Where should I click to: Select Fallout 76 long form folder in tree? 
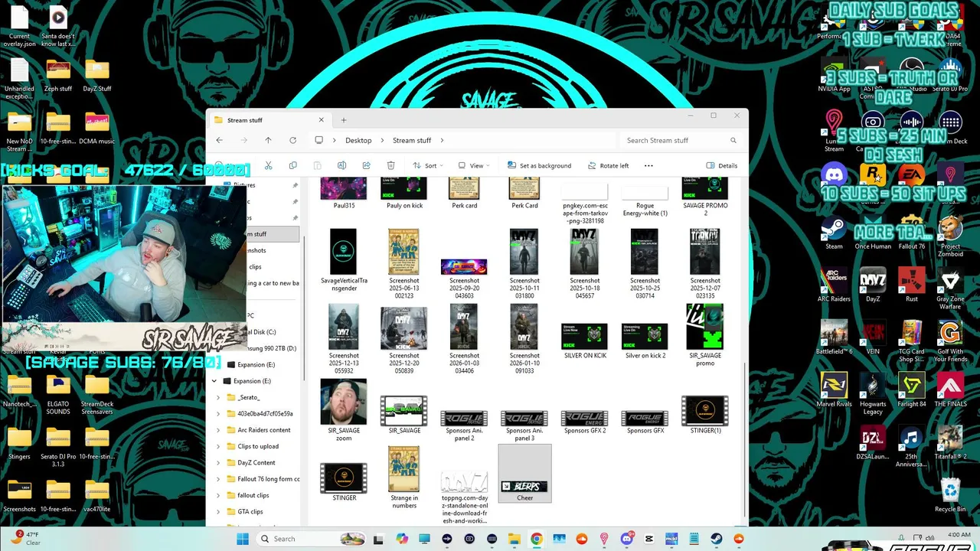click(263, 479)
